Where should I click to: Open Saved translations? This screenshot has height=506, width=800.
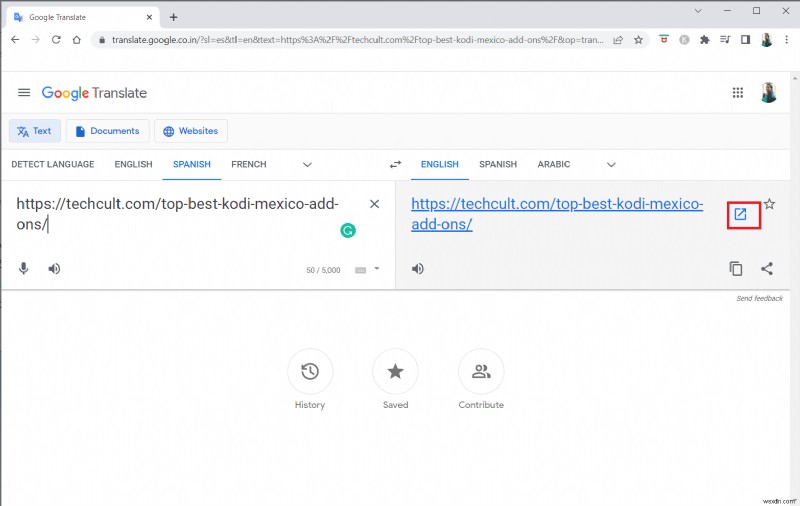pos(395,371)
